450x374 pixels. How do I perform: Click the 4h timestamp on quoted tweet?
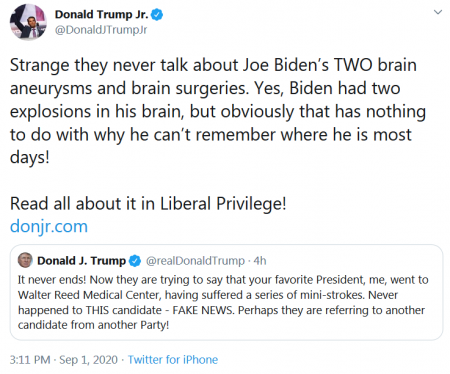coord(260,261)
